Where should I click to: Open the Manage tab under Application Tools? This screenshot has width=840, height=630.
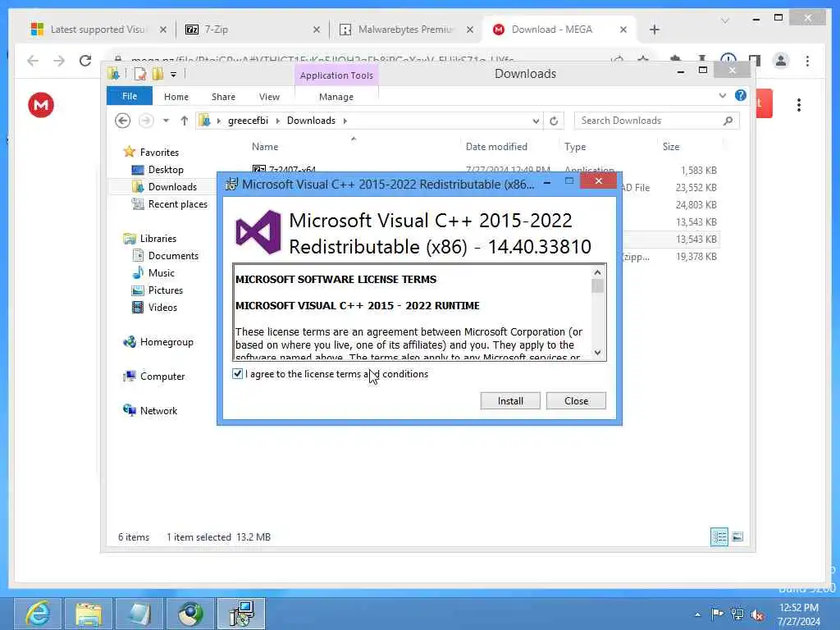[336, 97]
